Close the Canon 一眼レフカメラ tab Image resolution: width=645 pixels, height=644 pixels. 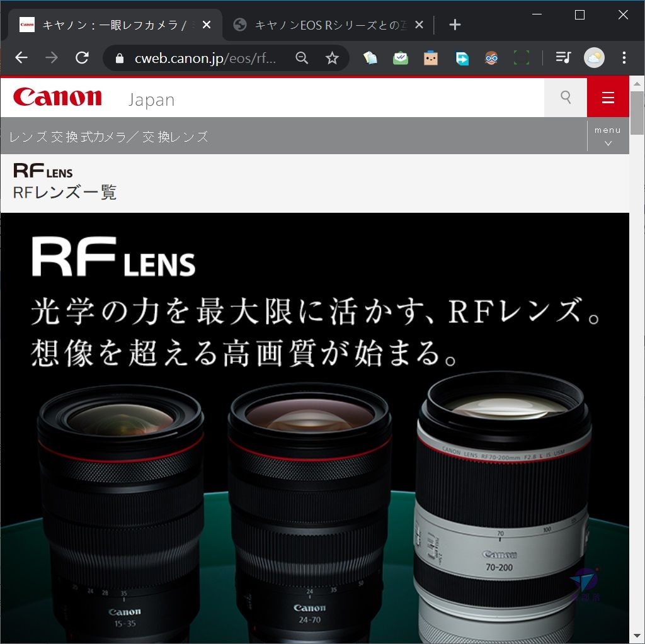pyautogui.click(x=207, y=25)
